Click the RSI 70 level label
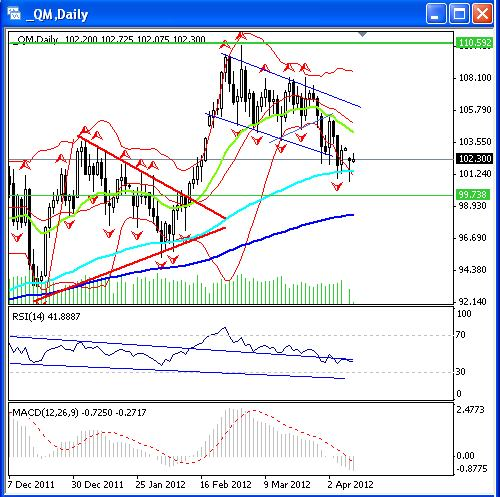The height and width of the screenshot is (497, 500). 460,335
